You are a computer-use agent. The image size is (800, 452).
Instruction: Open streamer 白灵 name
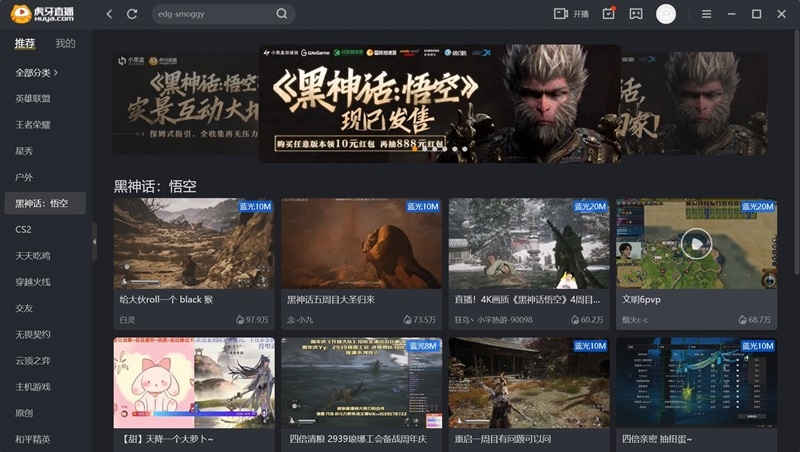tap(127, 320)
